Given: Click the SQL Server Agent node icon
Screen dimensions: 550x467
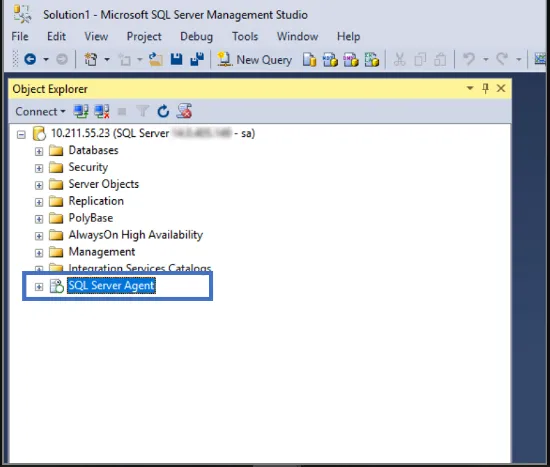Looking at the screenshot, I should [56, 286].
